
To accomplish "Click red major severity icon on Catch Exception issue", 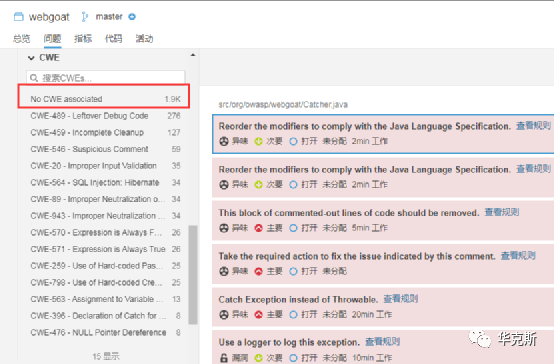I will [259, 314].
